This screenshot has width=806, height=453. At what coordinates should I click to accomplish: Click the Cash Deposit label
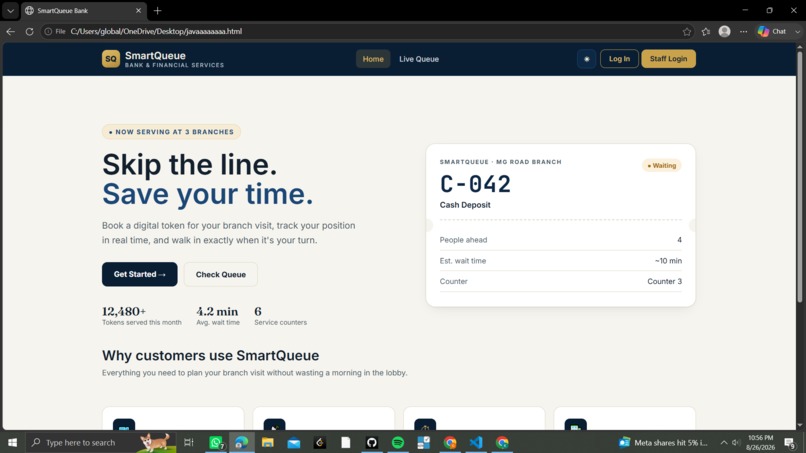[x=465, y=205]
